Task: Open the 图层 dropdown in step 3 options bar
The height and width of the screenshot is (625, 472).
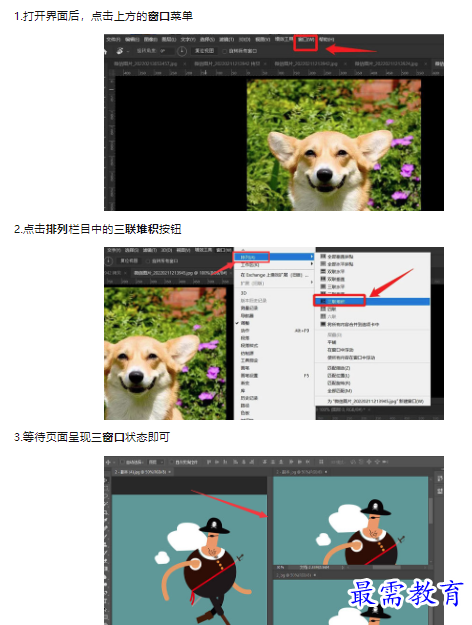Action: (x=156, y=462)
